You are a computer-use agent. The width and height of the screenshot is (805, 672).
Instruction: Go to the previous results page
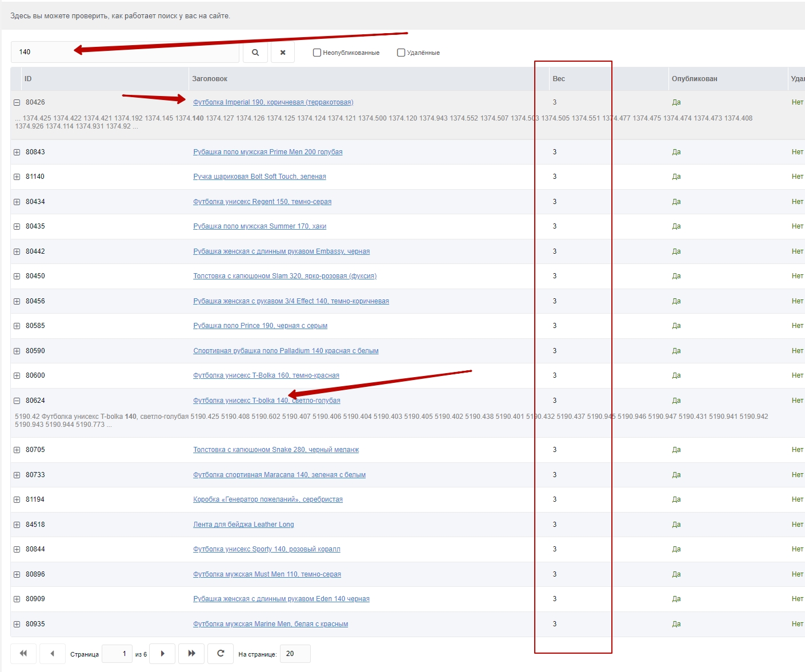pyautogui.click(x=53, y=654)
